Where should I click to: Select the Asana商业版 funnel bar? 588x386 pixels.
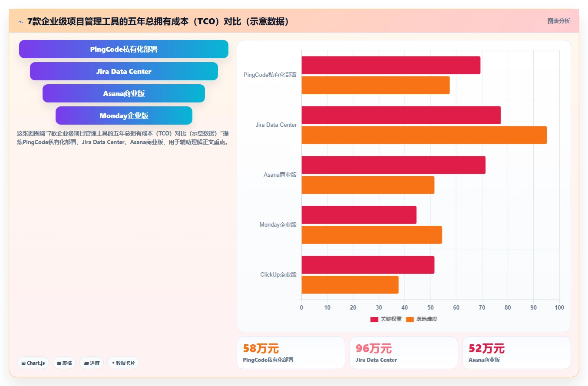(x=124, y=93)
